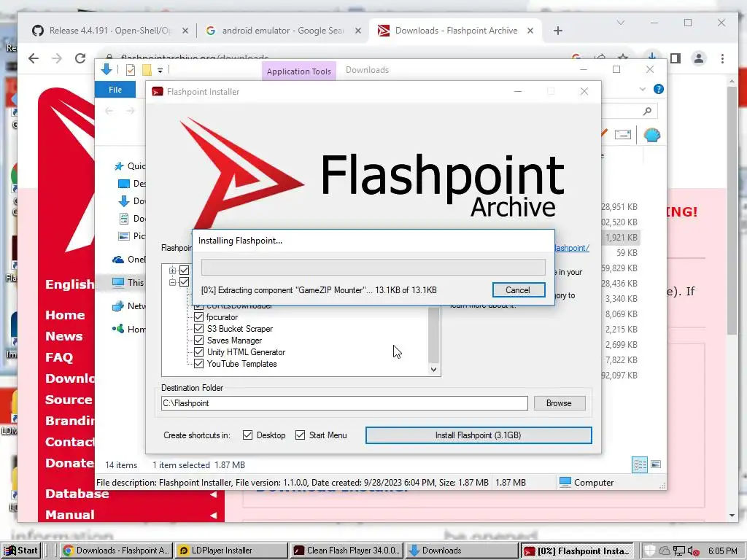Toggle the first top-level component checkbox
The width and height of the screenshot is (747, 560).
(185, 271)
